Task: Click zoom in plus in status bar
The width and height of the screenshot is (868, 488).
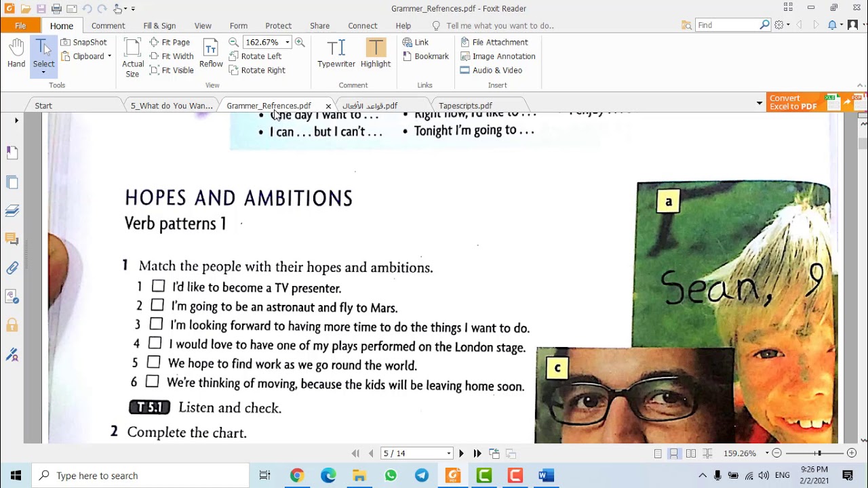Action: [852, 453]
